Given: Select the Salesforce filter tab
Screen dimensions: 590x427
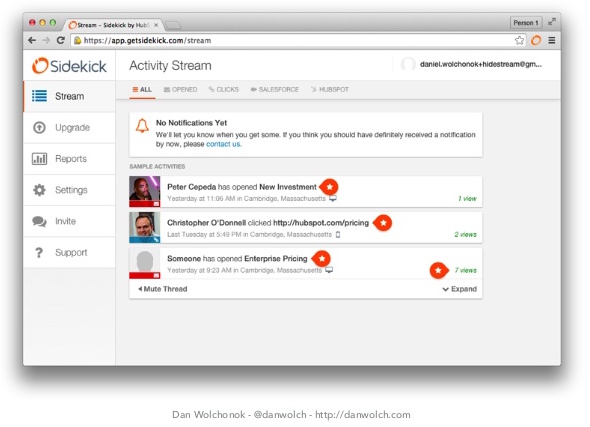Looking at the screenshot, I should point(275,90).
